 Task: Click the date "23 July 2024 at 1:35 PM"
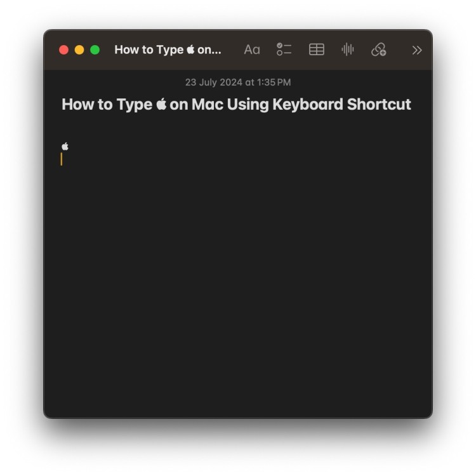click(238, 83)
